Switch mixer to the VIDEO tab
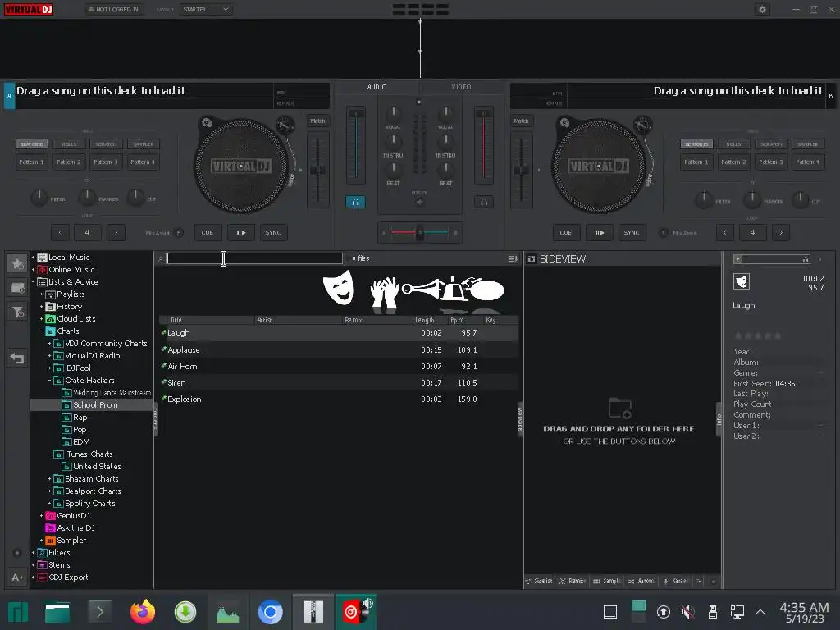 click(461, 87)
